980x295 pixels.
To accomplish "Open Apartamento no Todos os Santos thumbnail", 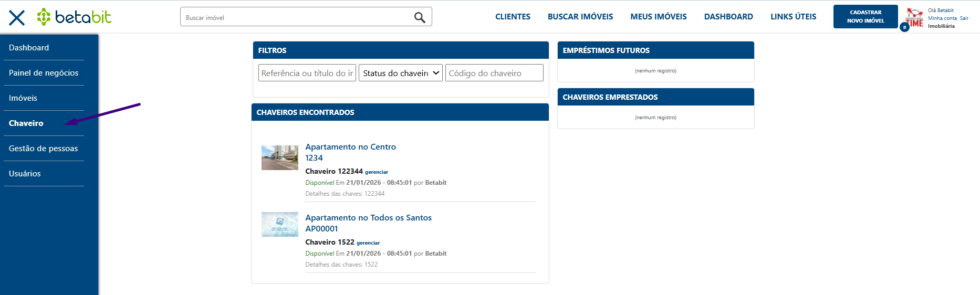I will [279, 225].
